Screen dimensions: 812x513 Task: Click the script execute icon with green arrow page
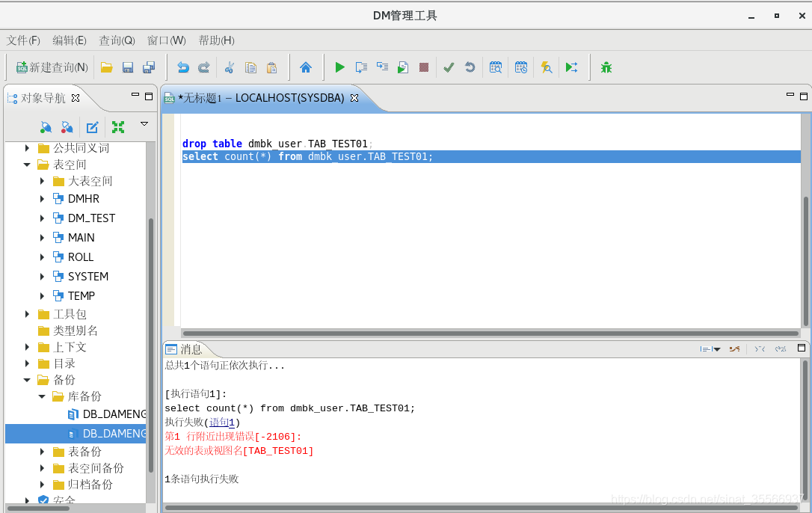point(403,67)
